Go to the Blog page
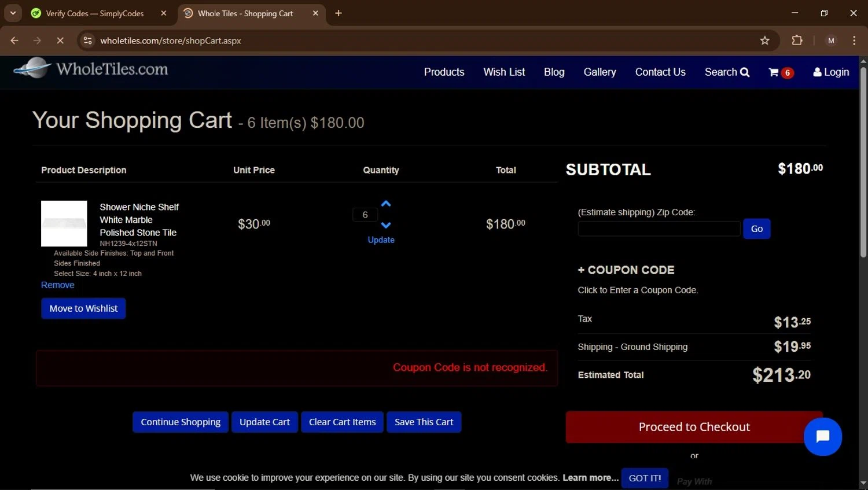The width and height of the screenshot is (868, 490). 554,72
